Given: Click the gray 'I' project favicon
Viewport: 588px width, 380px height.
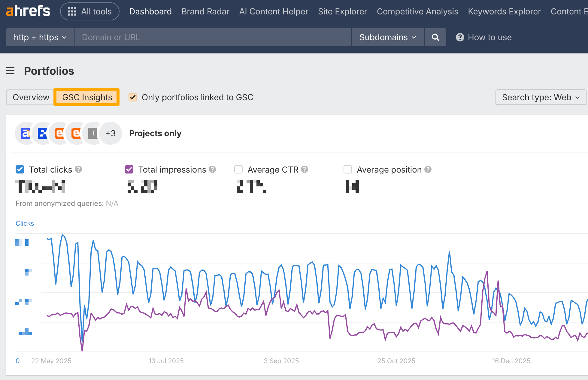Looking at the screenshot, I should [x=93, y=133].
